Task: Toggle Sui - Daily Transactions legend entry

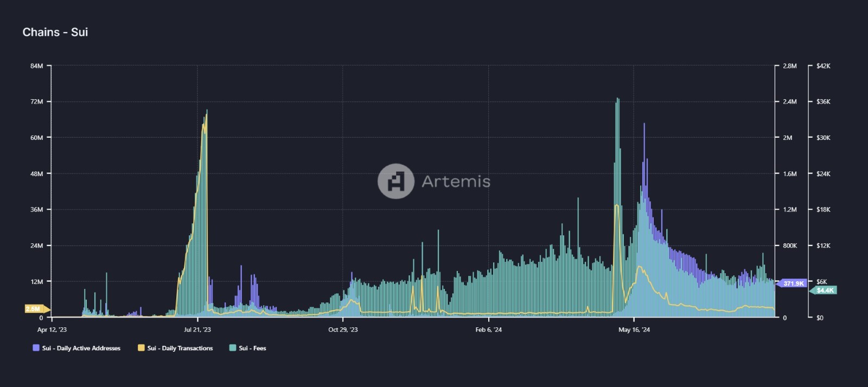Action: coord(175,348)
